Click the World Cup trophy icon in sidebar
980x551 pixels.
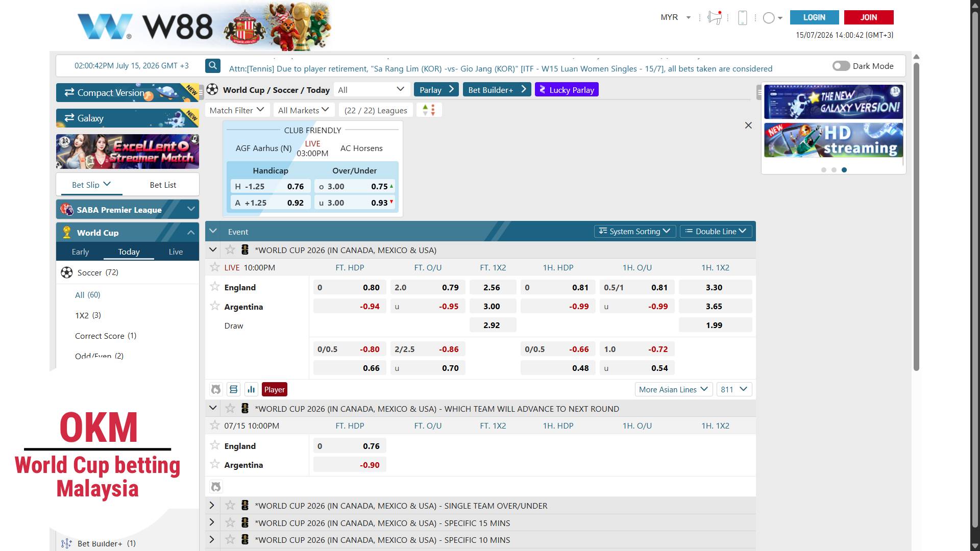pos(67,232)
